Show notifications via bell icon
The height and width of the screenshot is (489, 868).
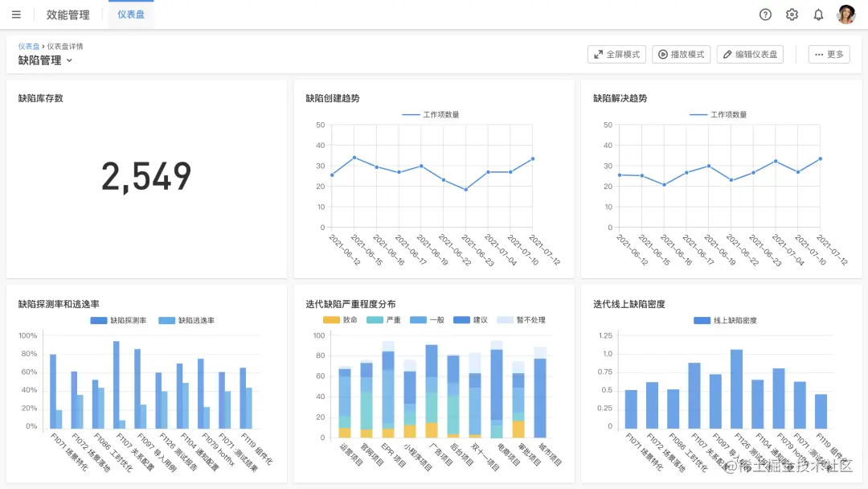pos(818,15)
